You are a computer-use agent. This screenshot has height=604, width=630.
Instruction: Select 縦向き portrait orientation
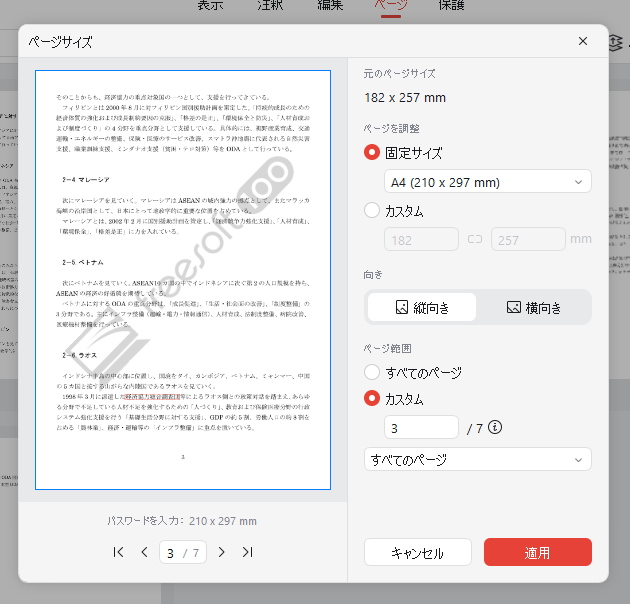(420, 307)
